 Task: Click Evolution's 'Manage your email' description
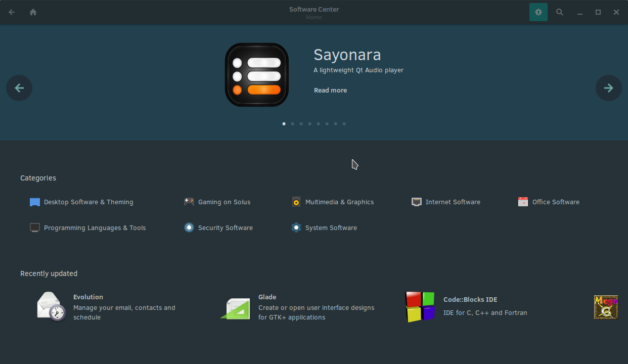tap(124, 312)
